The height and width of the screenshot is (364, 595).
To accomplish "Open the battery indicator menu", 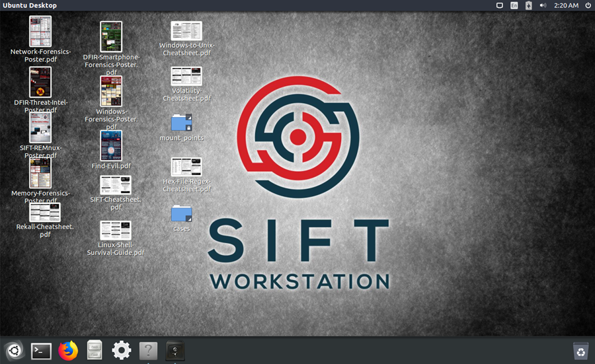I will tap(529, 5).
